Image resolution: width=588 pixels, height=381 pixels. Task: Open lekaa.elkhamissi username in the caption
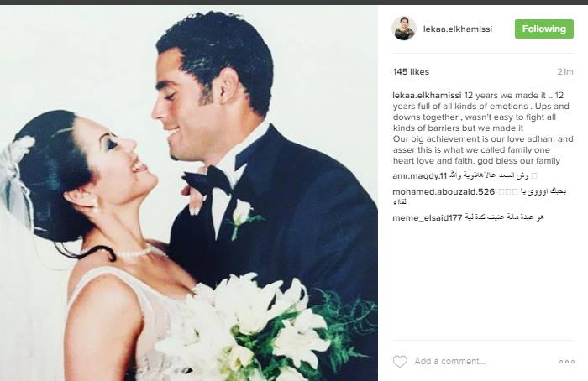(x=427, y=95)
